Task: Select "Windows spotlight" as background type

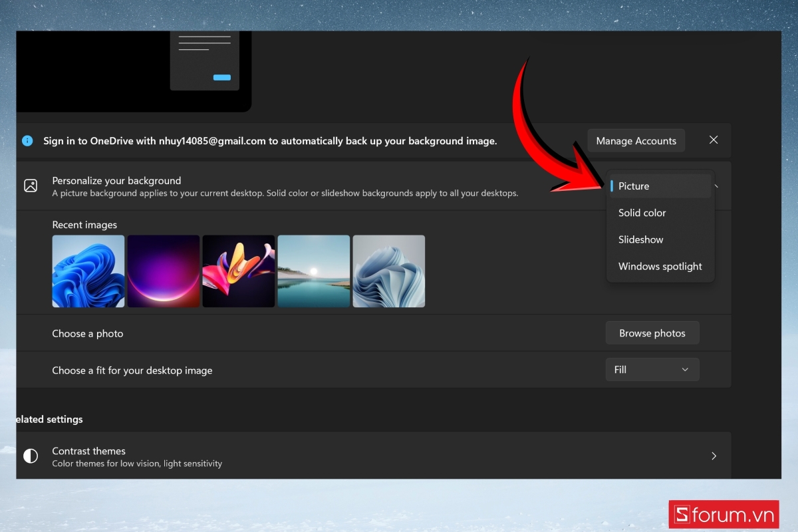Action: coord(660,266)
